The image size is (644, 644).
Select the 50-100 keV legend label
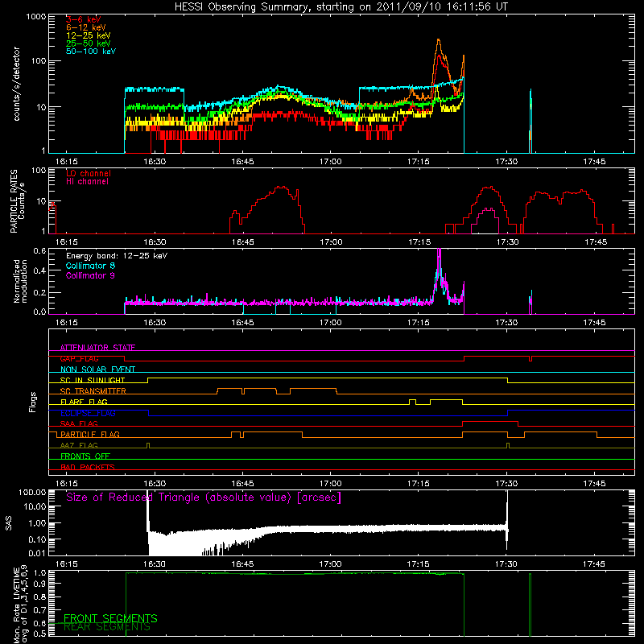pos(91,52)
